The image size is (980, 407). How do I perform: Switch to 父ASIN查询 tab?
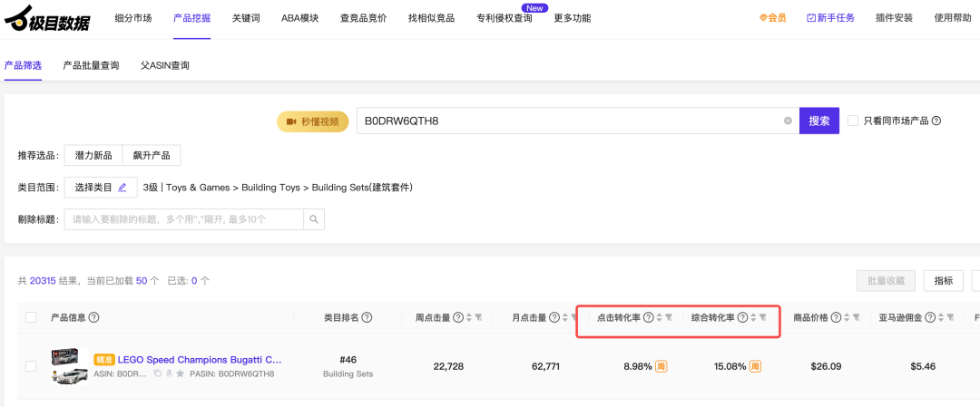pos(165,65)
